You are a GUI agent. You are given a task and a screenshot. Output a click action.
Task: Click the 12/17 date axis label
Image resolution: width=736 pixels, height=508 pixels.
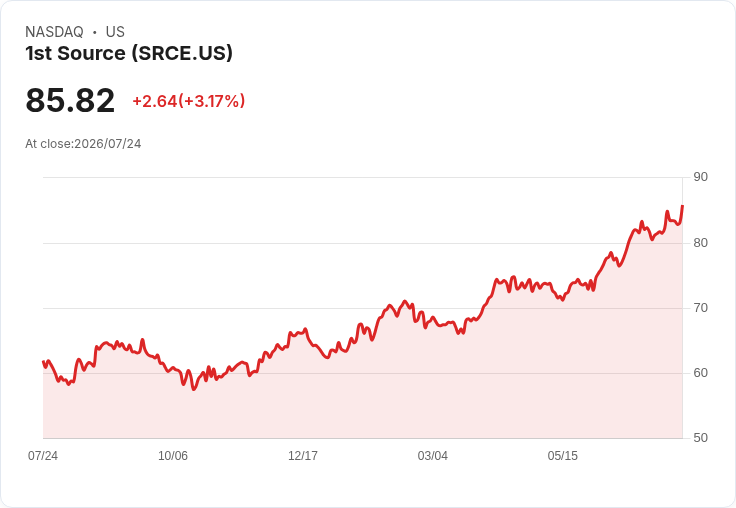303,455
